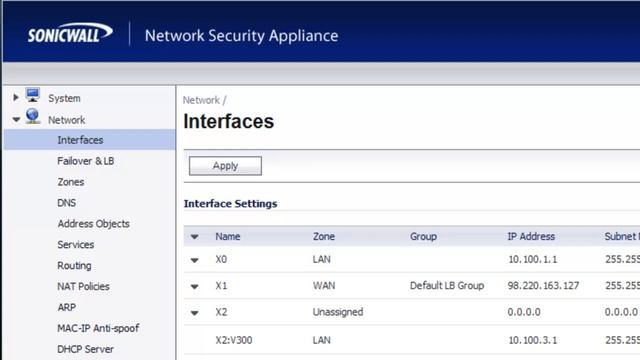This screenshot has width=640, height=360.
Task: Collapse the Network tree node arrow
Action: [x=16, y=120]
